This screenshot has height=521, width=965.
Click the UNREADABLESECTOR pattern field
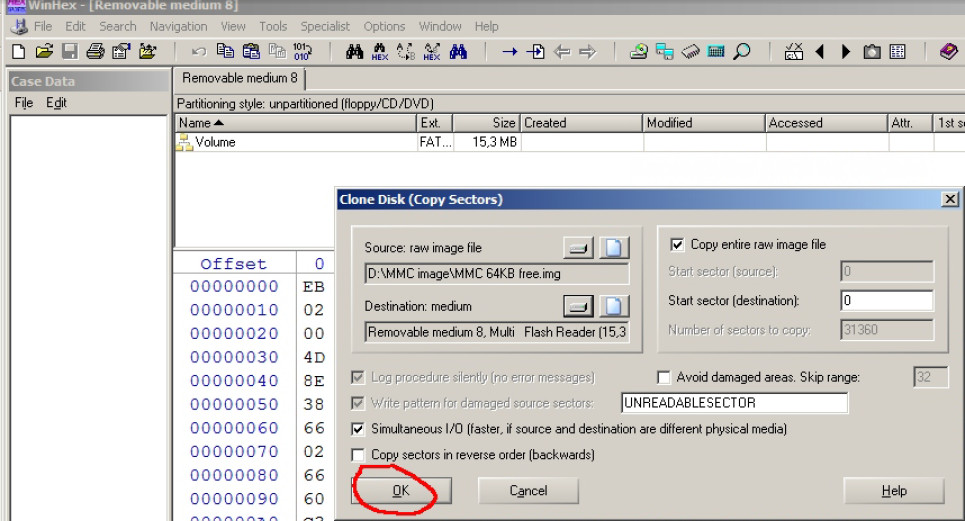pos(735,403)
